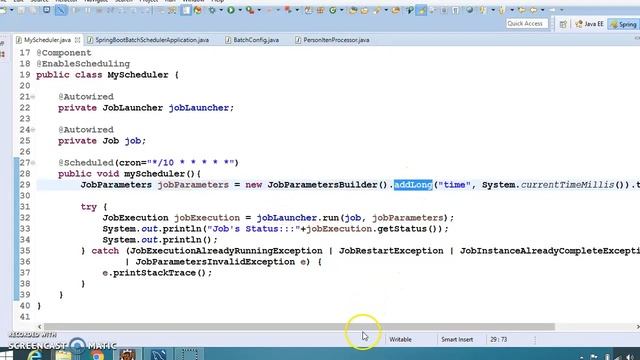Screen dimensions: 640x360
Task: Click the Debug gear icon
Action: (212, 10)
